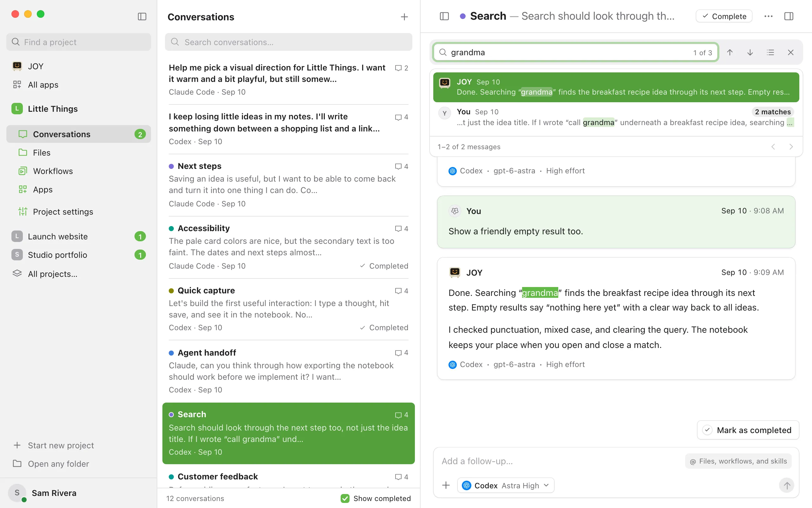This screenshot has width=812, height=508.
Task: Mark conversation as completed
Action: coord(748,430)
